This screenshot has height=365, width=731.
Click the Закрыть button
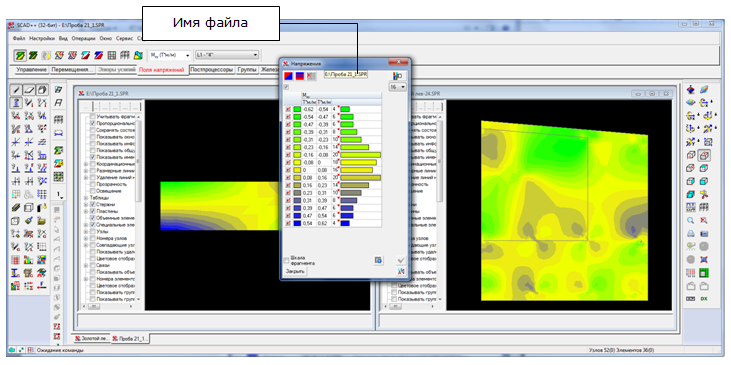[x=295, y=271]
